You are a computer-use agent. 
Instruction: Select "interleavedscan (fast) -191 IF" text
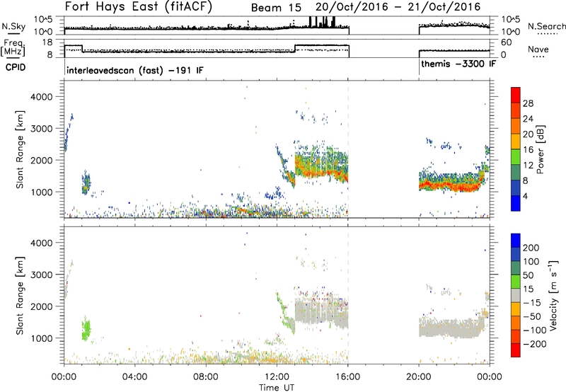(x=134, y=70)
